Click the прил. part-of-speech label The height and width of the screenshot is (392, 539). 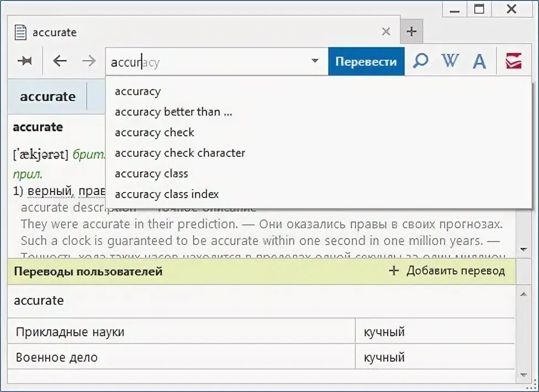pos(28,174)
